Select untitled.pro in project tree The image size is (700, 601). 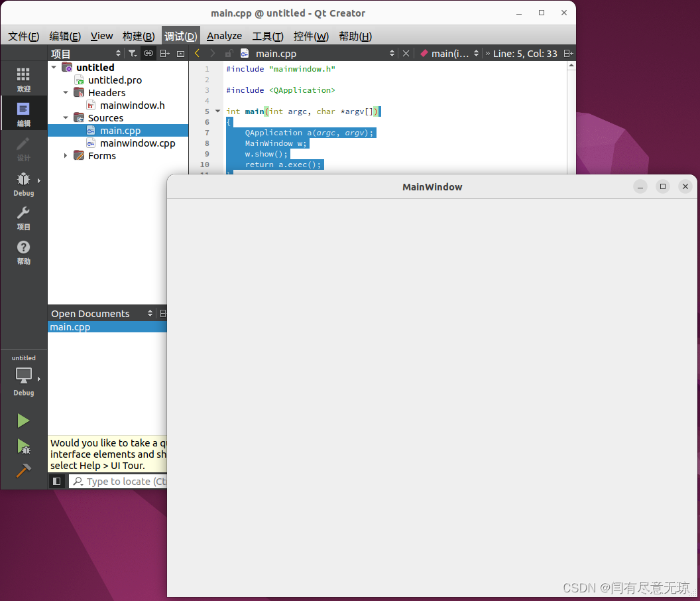pyautogui.click(x=115, y=80)
